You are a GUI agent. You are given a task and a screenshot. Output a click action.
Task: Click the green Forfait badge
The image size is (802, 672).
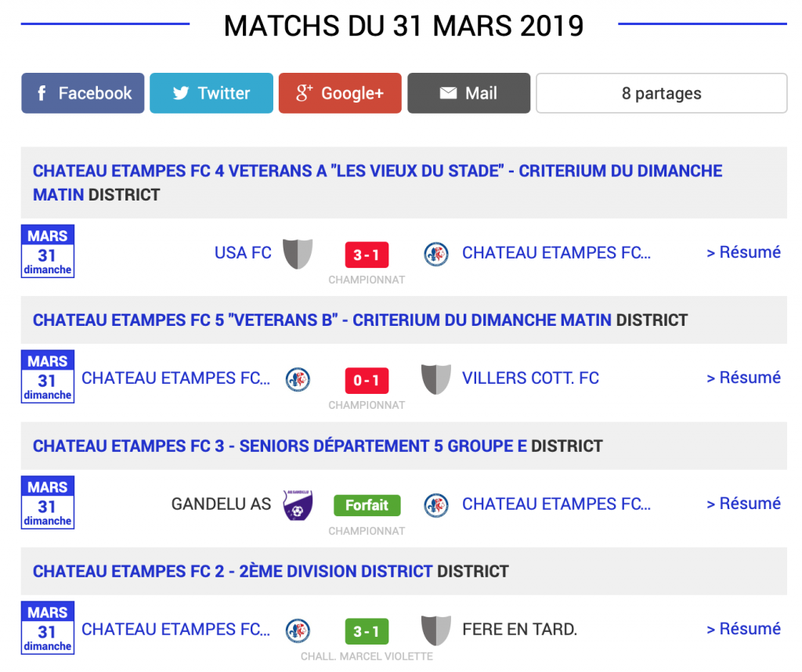click(367, 505)
